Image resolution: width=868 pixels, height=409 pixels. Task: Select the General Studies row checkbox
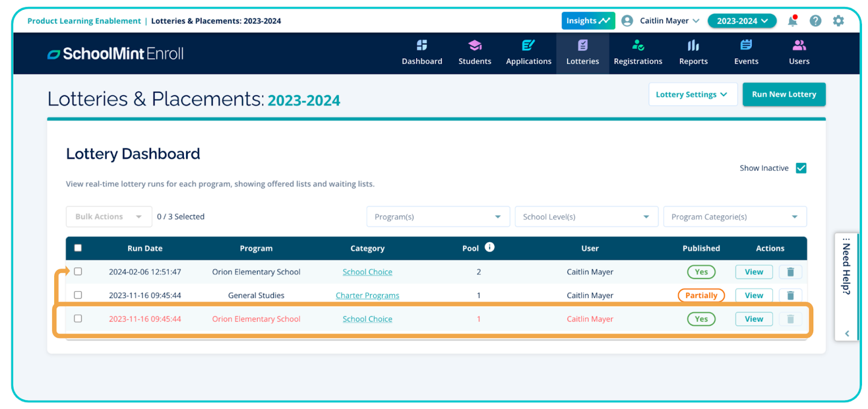[78, 295]
